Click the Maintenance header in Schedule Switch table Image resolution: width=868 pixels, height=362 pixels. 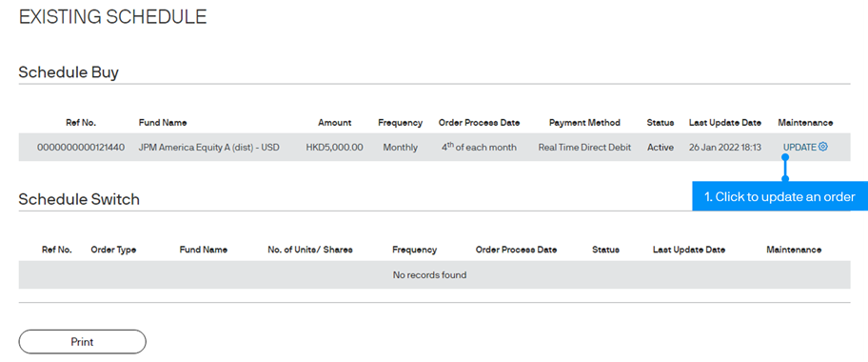point(794,250)
